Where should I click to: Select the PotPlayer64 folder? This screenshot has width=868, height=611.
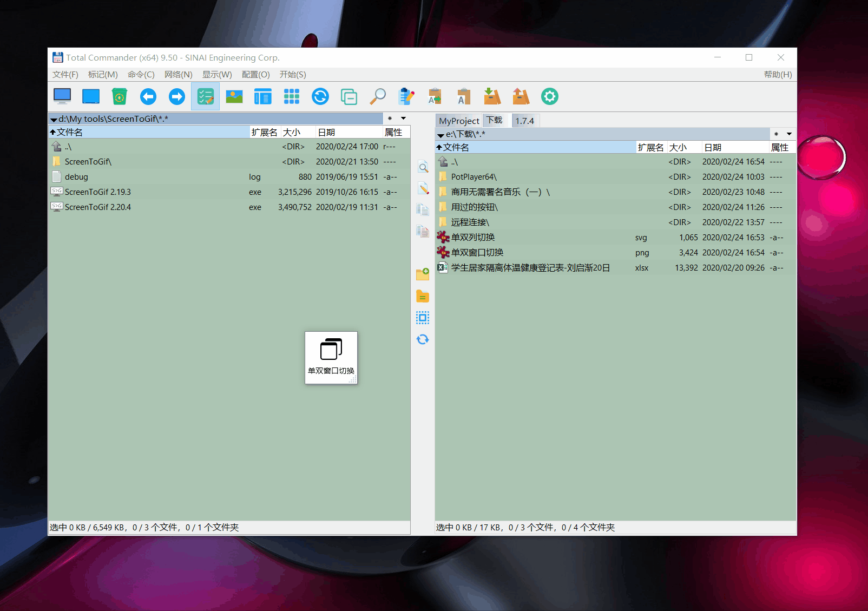click(615, 177)
